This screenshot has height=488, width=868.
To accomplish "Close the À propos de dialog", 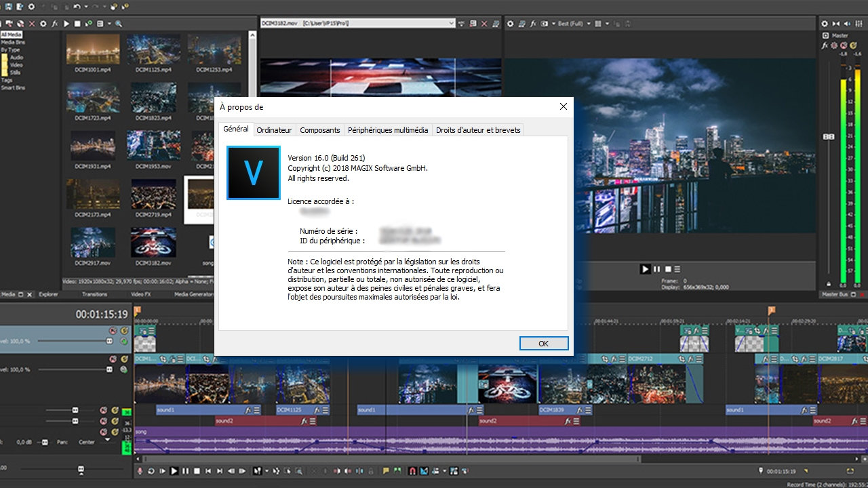I will [x=563, y=106].
